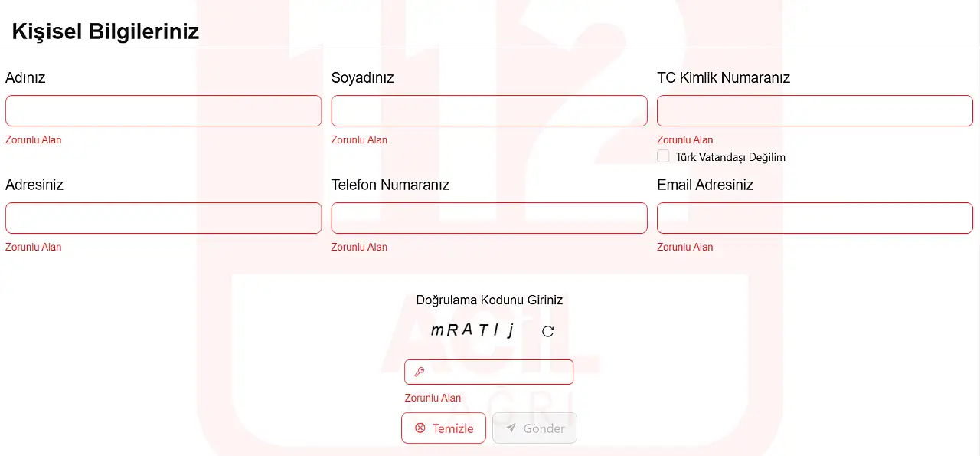Viewport: 980px width, 456px height.
Task: Refresh the verification code image
Action: (547, 331)
